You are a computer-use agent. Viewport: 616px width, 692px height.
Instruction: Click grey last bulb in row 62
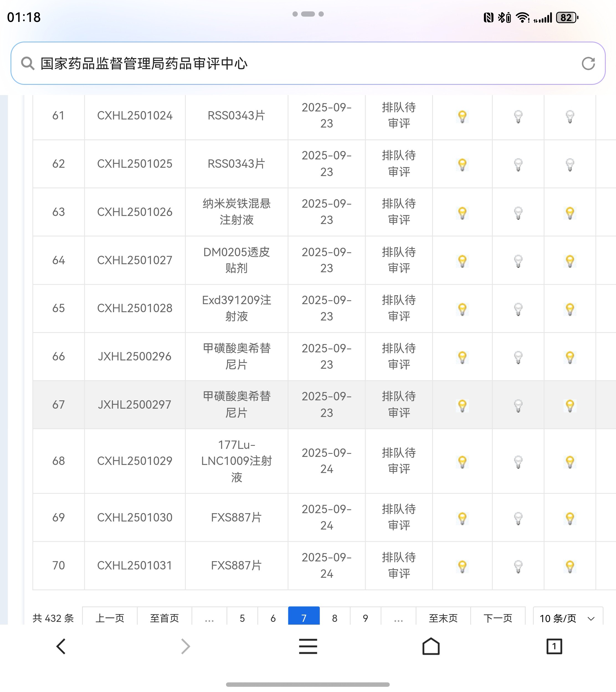[570, 165]
